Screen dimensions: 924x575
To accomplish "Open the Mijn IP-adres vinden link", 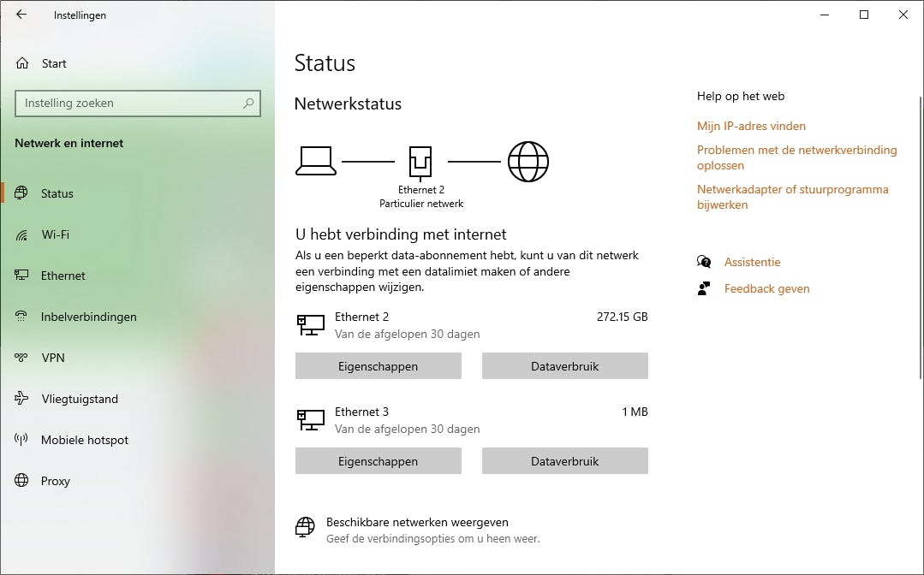I will point(751,126).
